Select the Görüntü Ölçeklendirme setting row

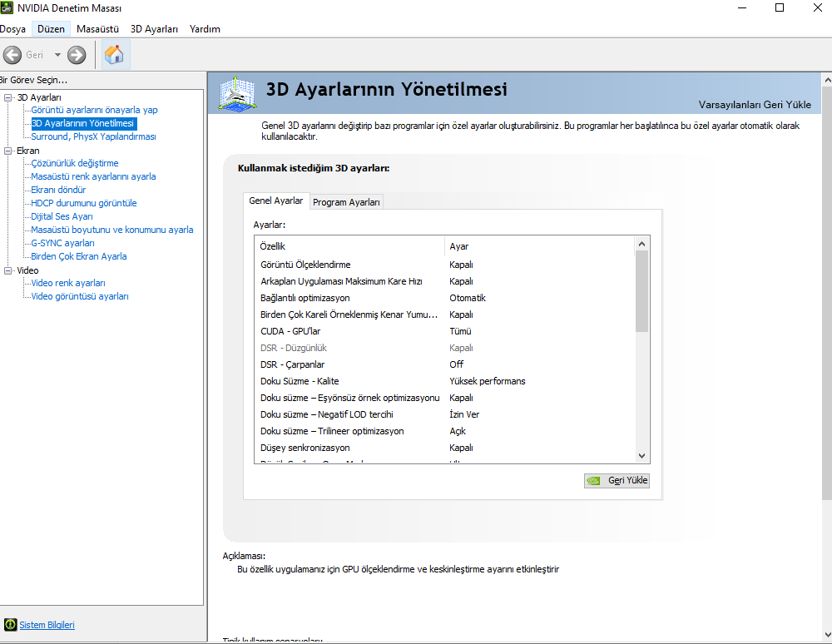coord(444,265)
